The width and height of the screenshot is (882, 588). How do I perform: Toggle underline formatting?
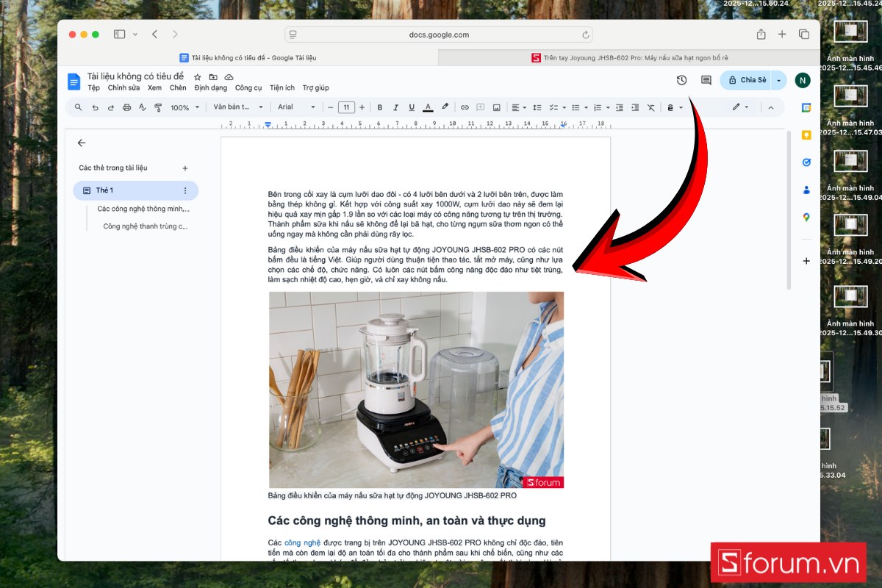coord(412,107)
